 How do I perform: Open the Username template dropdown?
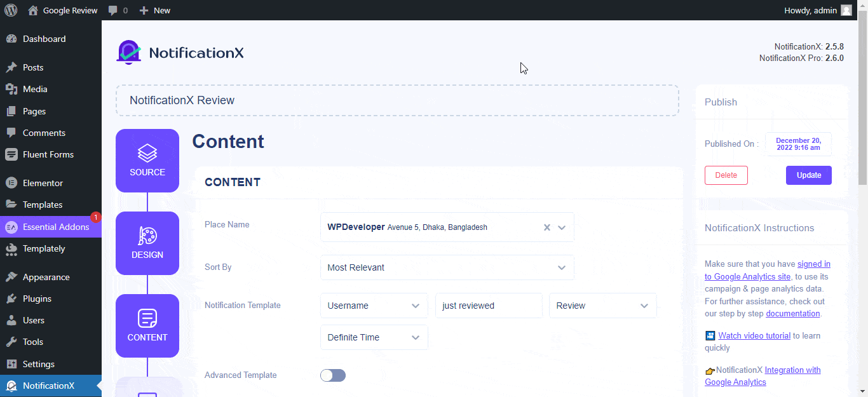click(x=374, y=306)
